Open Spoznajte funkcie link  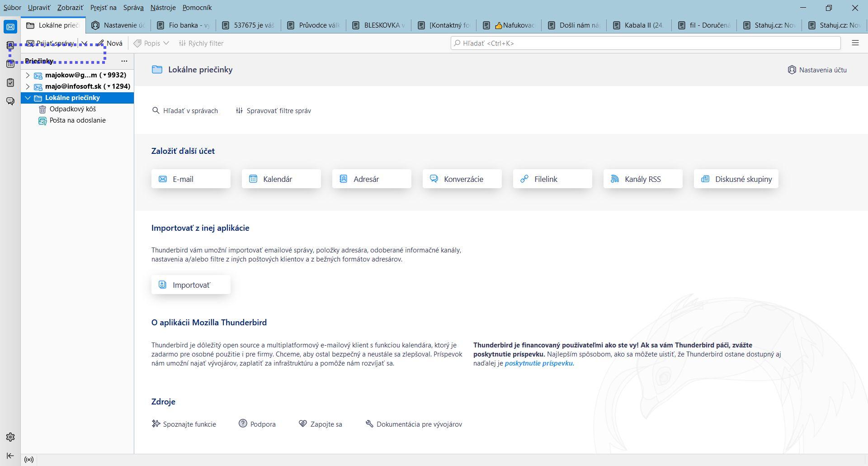[x=184, y=424]
